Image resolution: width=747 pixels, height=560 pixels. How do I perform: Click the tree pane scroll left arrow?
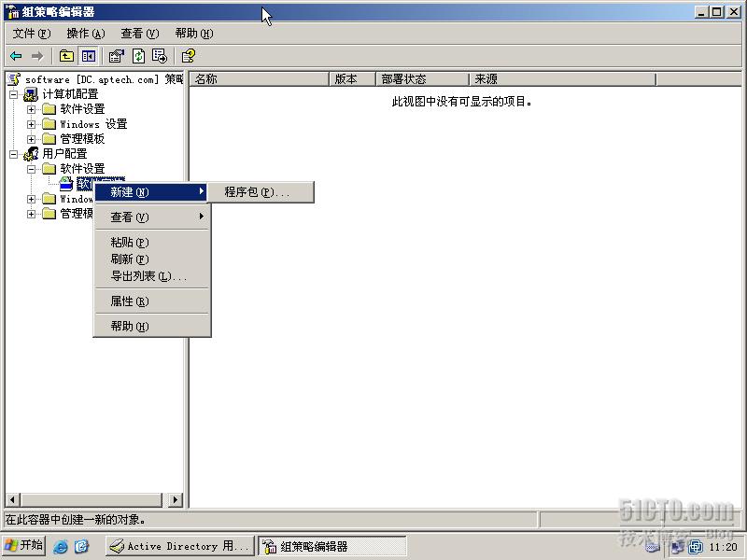(x=12, y=499)
